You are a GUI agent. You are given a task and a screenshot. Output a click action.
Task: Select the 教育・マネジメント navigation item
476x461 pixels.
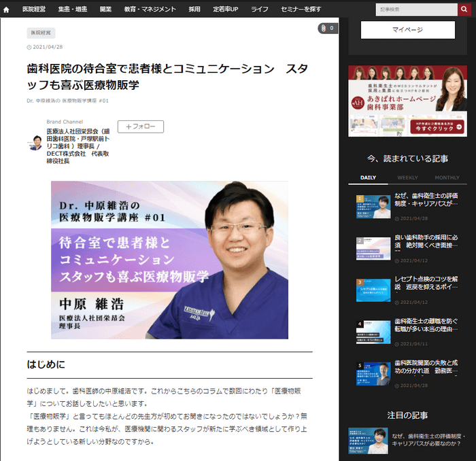click(x=150, y=10)
